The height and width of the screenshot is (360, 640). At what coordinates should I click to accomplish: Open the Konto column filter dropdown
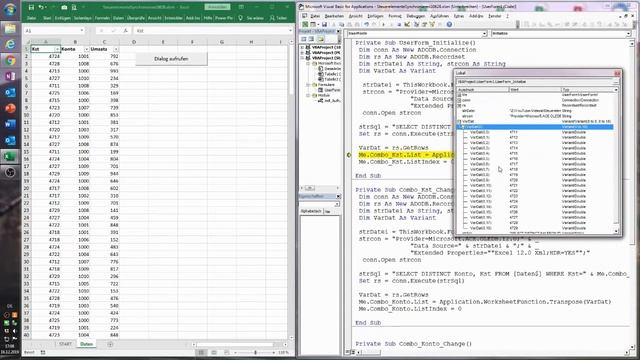click(x=86, y=49)
